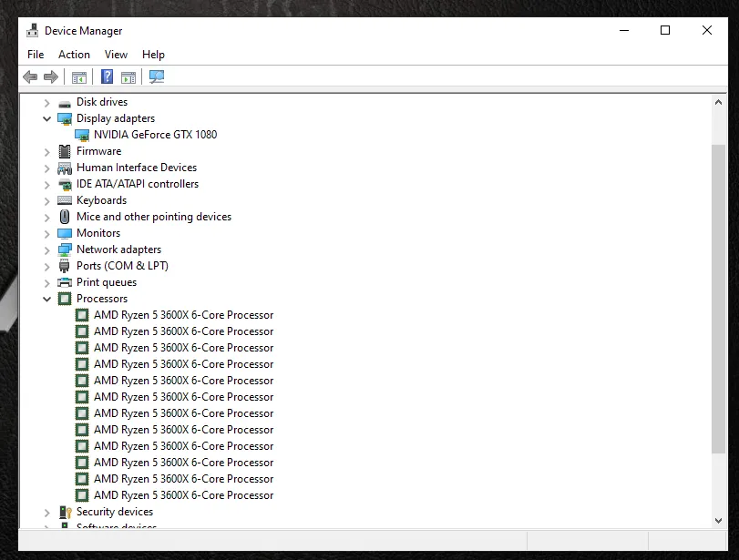Scan for hardware changes
The width and height of the screenshot is (739, 560).
click(x=156, y=76)
